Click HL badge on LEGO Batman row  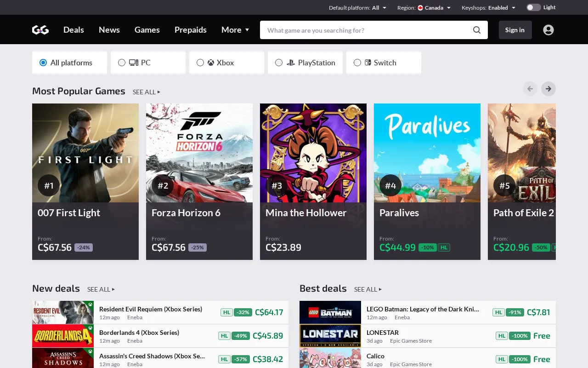point(498,312)
